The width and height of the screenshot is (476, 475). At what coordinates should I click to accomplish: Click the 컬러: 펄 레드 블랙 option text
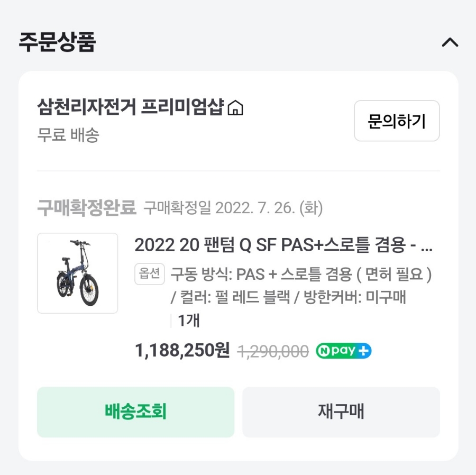230,298
